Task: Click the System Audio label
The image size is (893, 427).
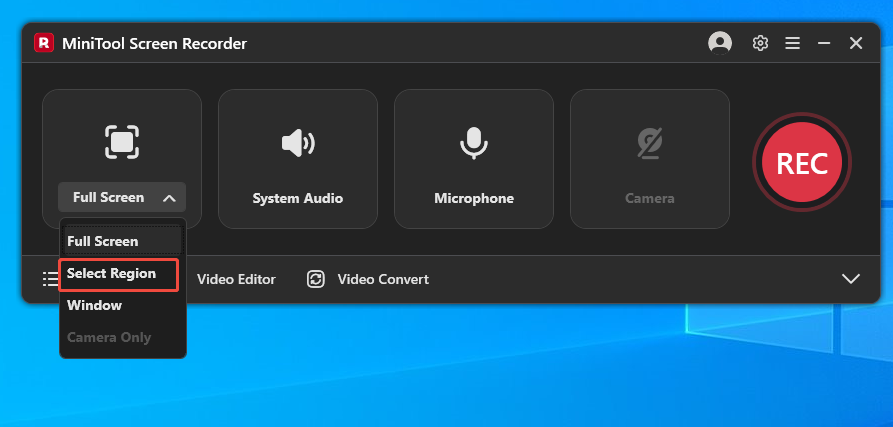Action: coord(298,198)
